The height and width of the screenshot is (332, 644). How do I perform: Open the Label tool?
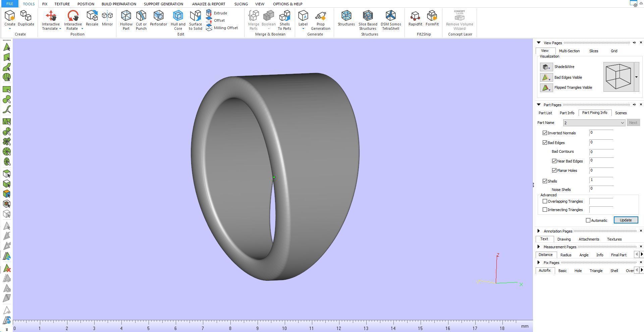[303, 18]
